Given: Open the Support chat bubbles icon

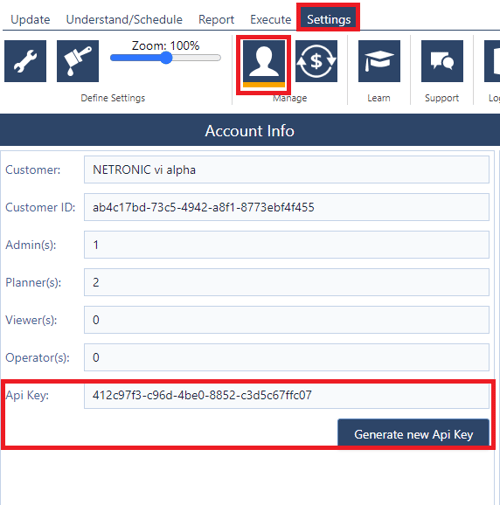Looking at the screenshot, I should point(442,61).
